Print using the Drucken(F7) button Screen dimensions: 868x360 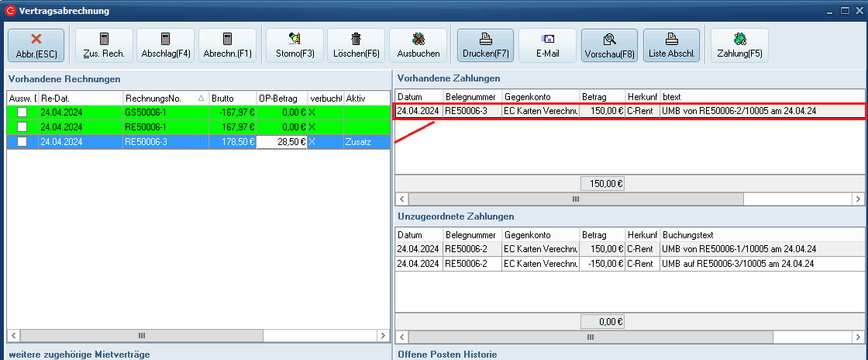pos(485,46)
